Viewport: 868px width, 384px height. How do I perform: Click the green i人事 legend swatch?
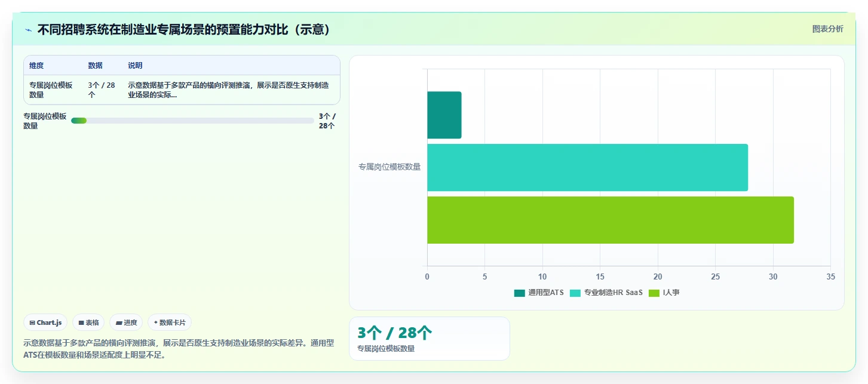point(654,293)
